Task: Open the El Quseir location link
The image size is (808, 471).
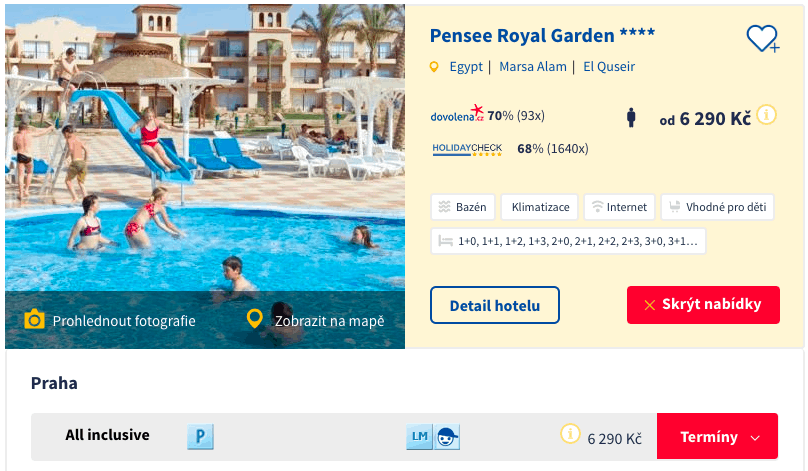Action: point(609,67)
